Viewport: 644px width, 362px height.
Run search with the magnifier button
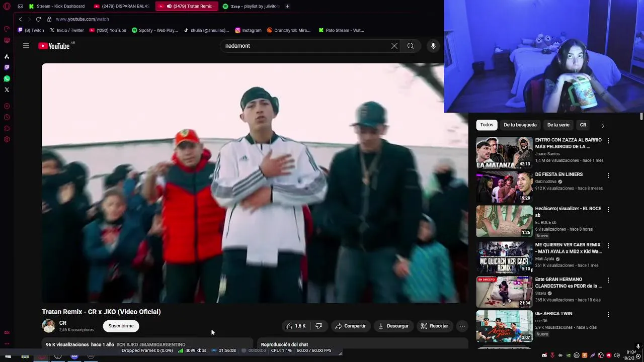[x=411, y=46]
